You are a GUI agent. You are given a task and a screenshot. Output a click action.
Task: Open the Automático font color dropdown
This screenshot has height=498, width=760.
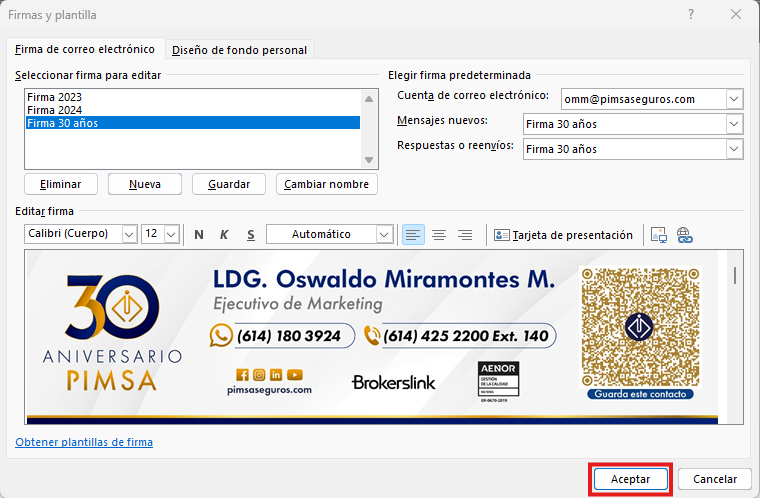[x=384, y=234]
